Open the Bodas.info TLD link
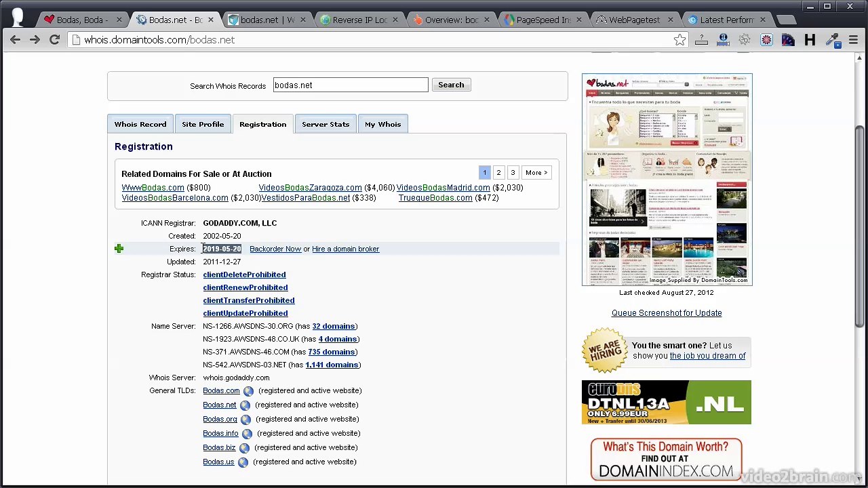The width and height of the screenshot is (868, 488). click(220, 434)
